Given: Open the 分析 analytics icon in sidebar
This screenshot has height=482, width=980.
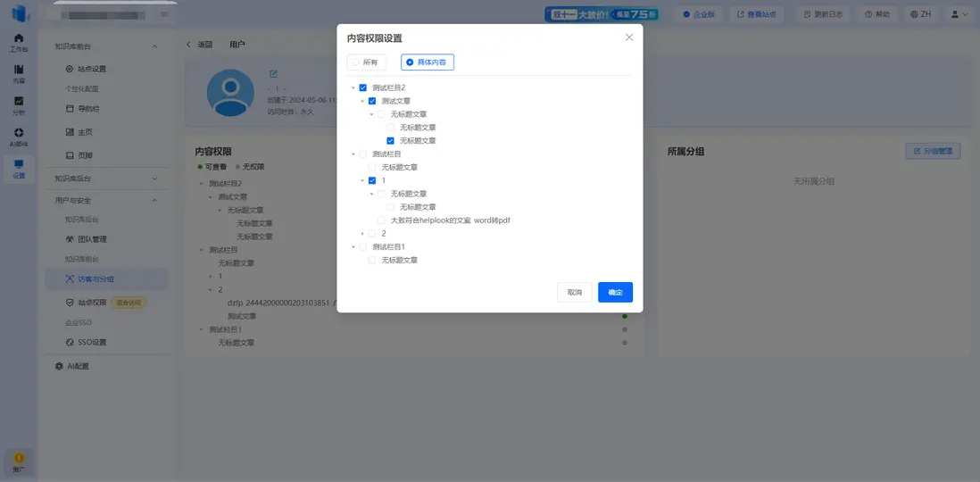Looking at the screenshot, I should coord(19,105).
